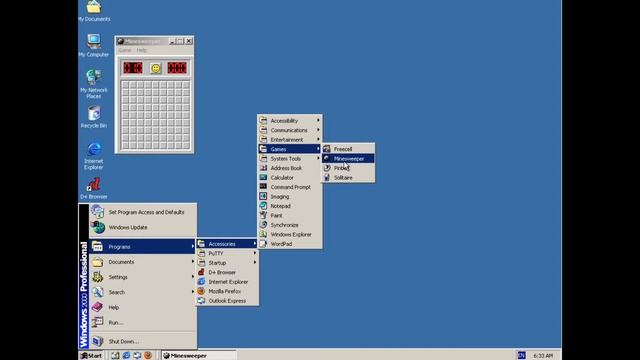Viewport: 640px width, 360px height.
Task: Click Internet Explorer quick launch icon
Action: coord(126,356)
